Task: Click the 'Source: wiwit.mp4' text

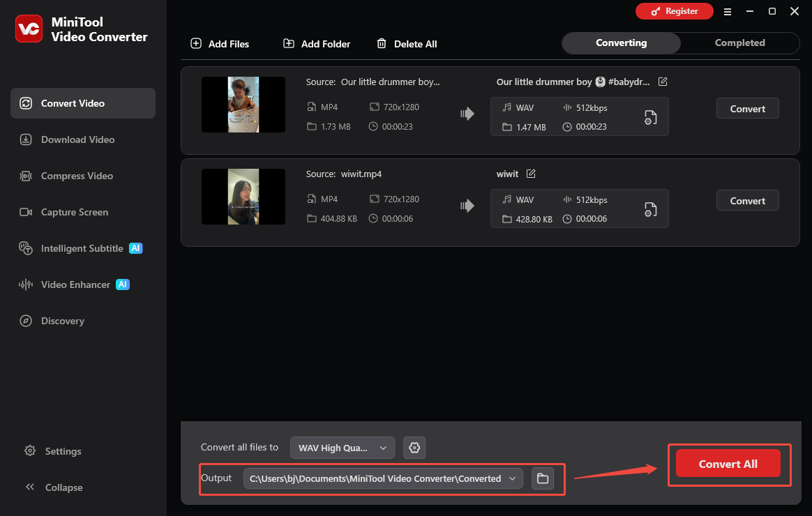Action: pos(344,174)
